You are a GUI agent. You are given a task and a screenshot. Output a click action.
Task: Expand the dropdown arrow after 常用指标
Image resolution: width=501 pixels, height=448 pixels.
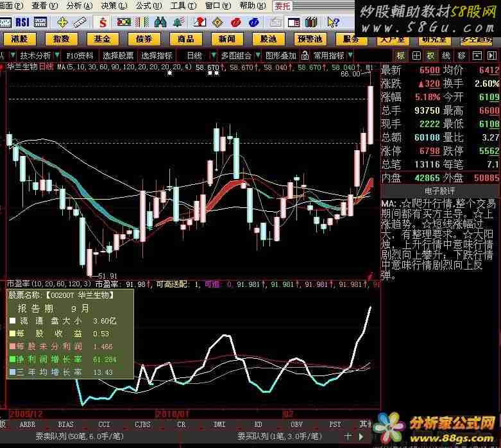pyautogui.click(x=350, y=55)
